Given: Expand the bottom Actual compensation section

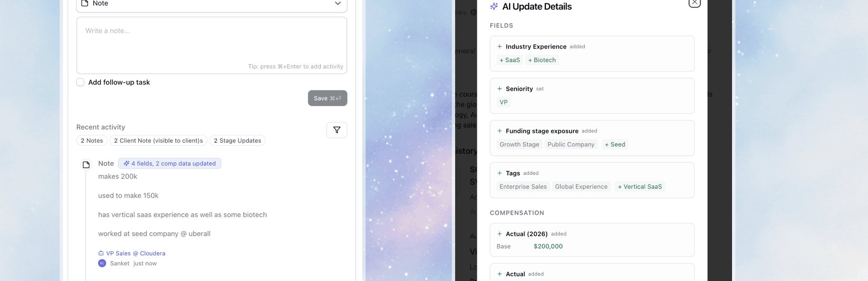Looking at the screenshot, I should 499,274.
